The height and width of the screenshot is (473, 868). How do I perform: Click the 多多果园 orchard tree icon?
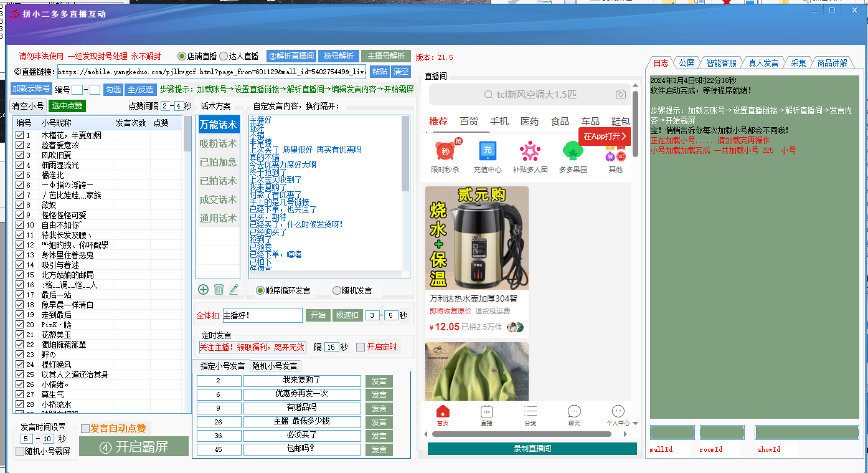573,151
